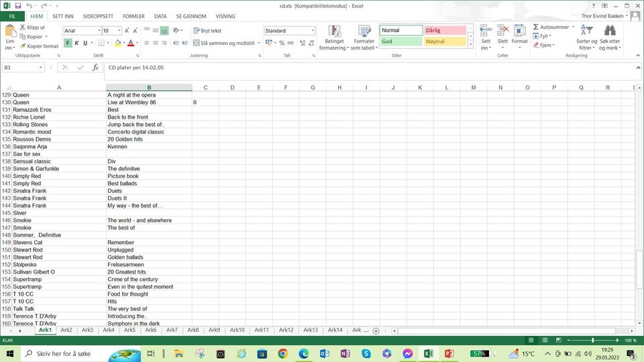Apply the Nøytral cell style
Screen dimensions: 644x362
[x=445, y=42]
